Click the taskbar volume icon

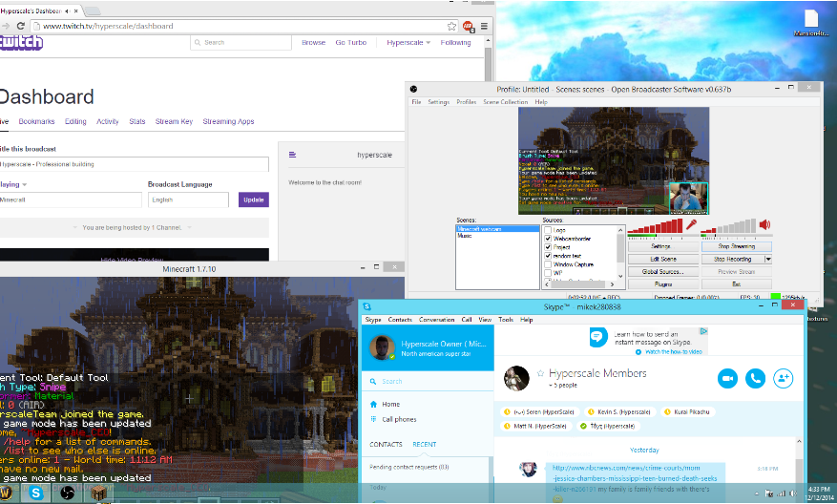point(793,493)
